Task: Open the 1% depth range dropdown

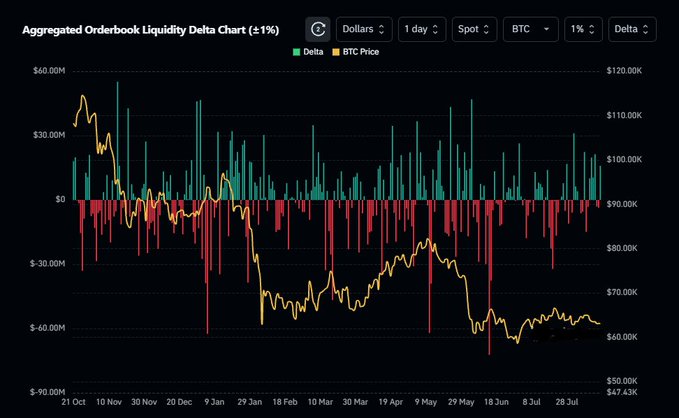Action: point(583,29)
